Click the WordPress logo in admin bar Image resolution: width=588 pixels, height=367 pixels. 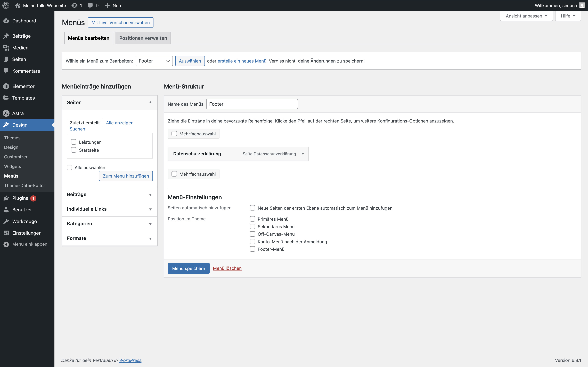coord(6,5)
